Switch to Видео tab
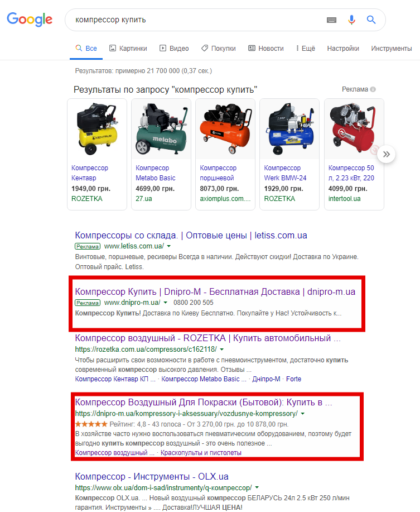420x512 pixels. pyautogui.click(x=174, y=49)
